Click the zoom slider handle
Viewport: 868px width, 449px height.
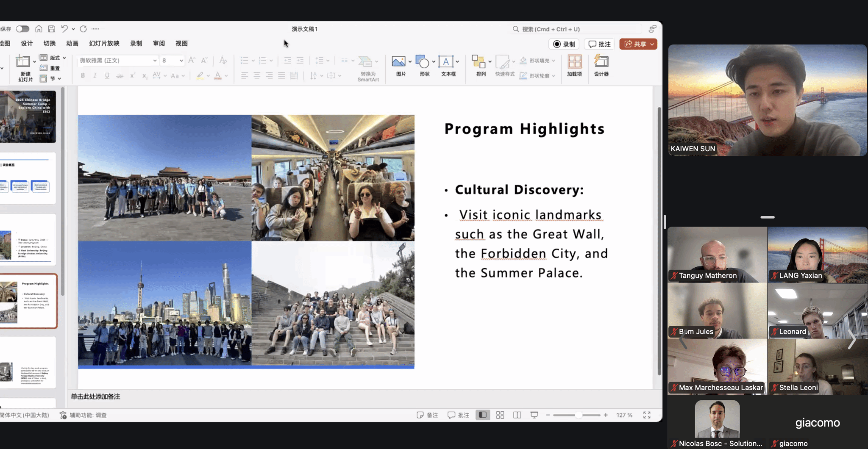coord(578,415)
